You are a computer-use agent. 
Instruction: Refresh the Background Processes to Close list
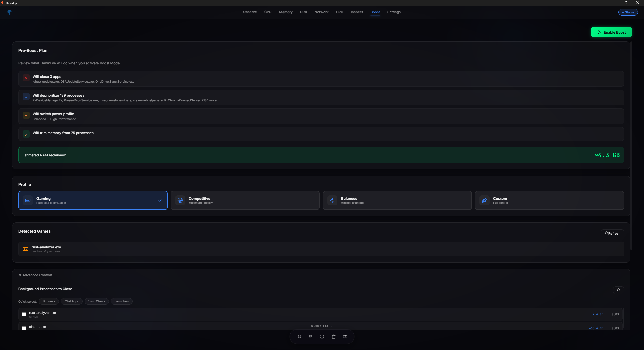pos(618,290)
